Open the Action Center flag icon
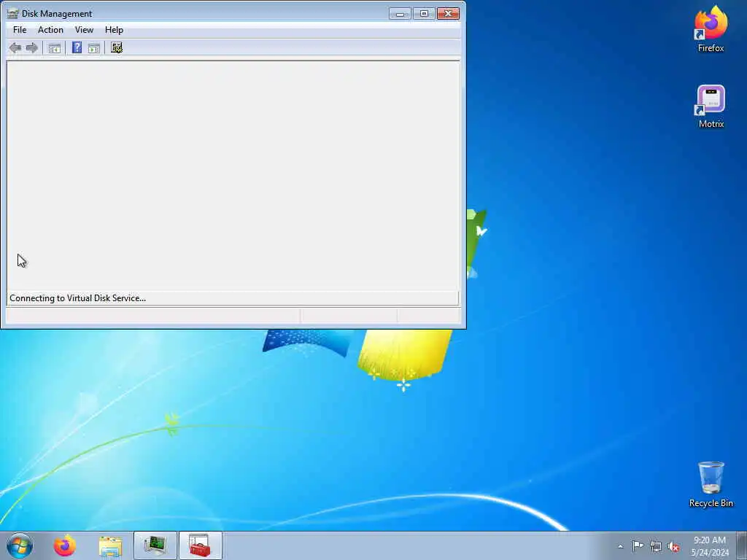This screenshot has width=747, height=560. point(638,545)
